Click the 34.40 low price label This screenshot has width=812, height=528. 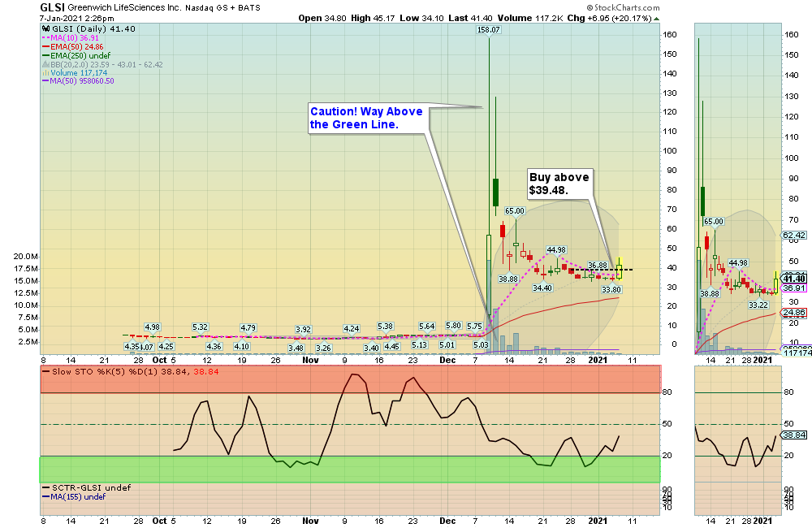pyautogui.click(x=542, y=288)
